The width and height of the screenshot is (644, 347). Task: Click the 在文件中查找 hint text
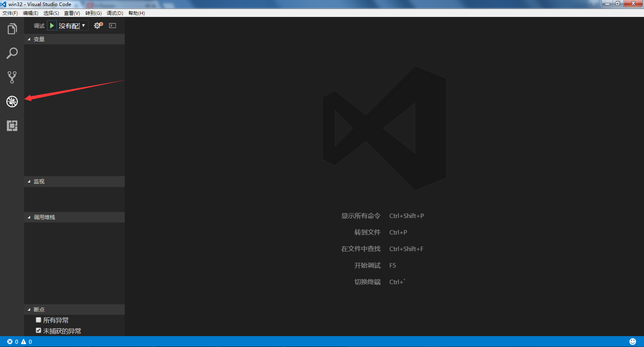tap(361, 249)
